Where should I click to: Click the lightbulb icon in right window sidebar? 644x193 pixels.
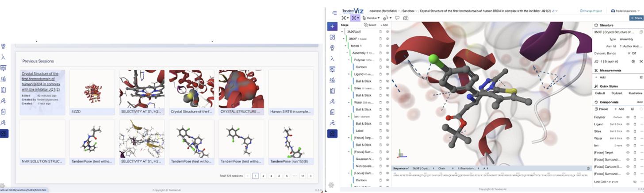332,48
